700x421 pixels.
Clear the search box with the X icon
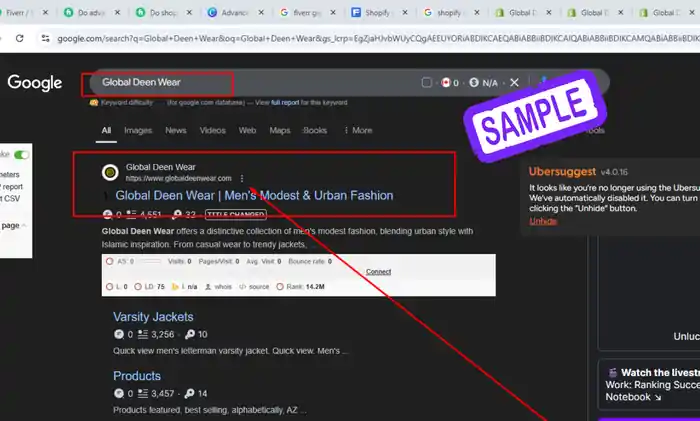click(514, 83)
